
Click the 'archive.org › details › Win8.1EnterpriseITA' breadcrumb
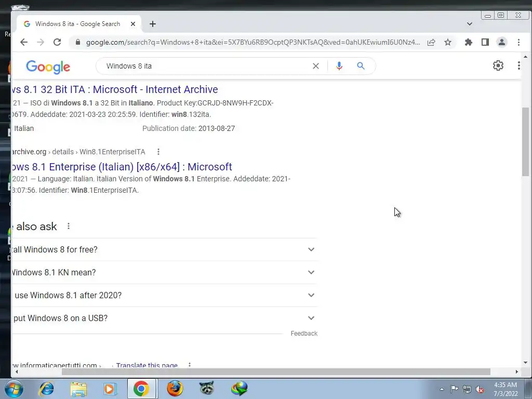coord(78,152)
